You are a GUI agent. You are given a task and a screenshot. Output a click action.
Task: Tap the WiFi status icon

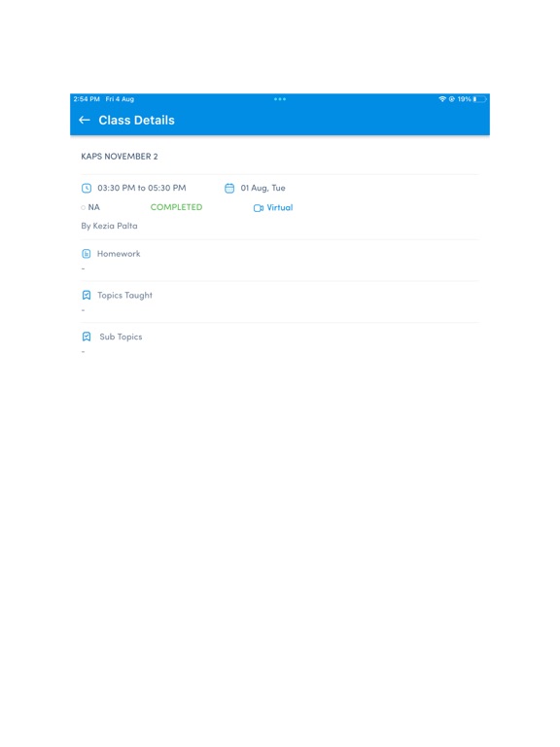tap(442, 99)
